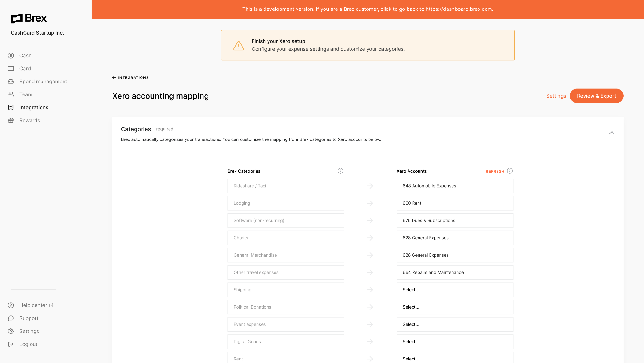This screenshot has width=644, height=363.
Task: Click the Card icon in the sidebar
Action: [10, 68]
